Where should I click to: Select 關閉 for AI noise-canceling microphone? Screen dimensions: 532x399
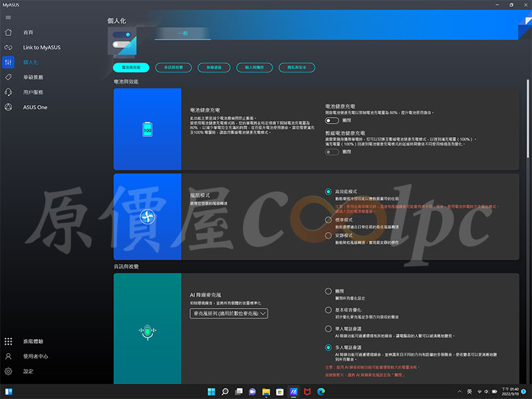(328, 291)
